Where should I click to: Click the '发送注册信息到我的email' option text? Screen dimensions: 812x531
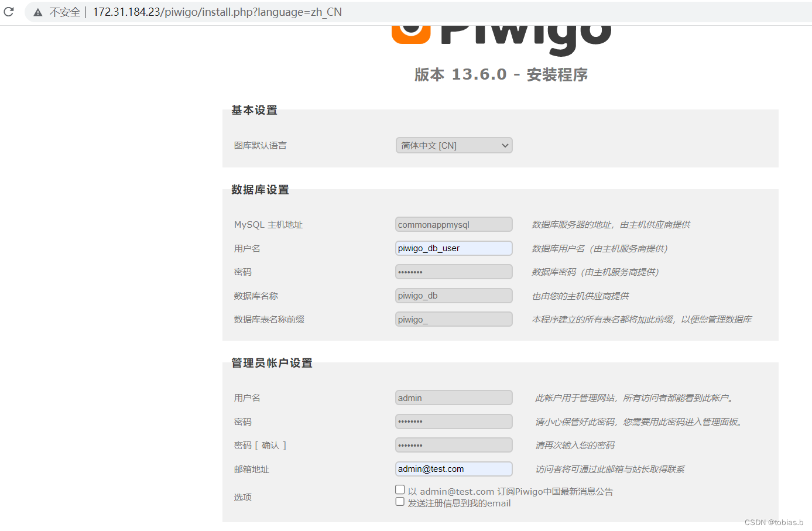(x=460, y=503)
